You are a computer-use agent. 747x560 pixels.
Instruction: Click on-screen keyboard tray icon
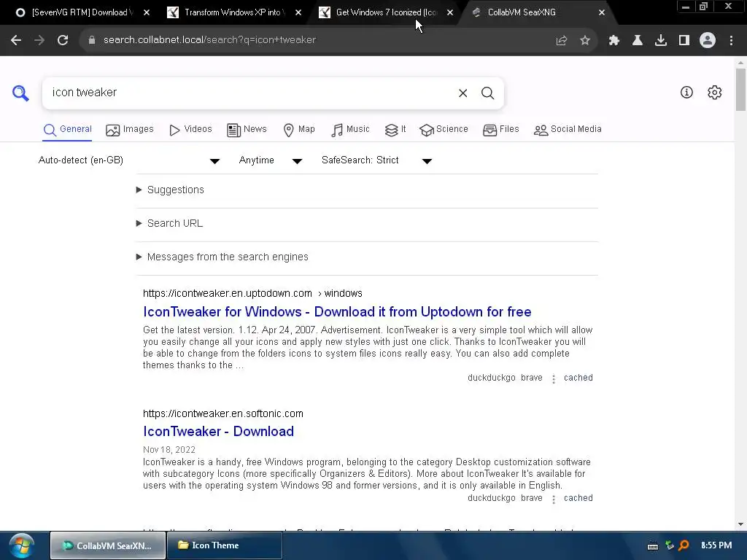pyautogui.click(x=653, y=546)
